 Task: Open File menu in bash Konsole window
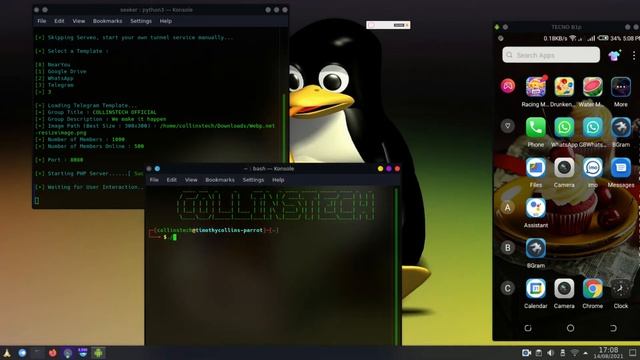coord(154,180)
